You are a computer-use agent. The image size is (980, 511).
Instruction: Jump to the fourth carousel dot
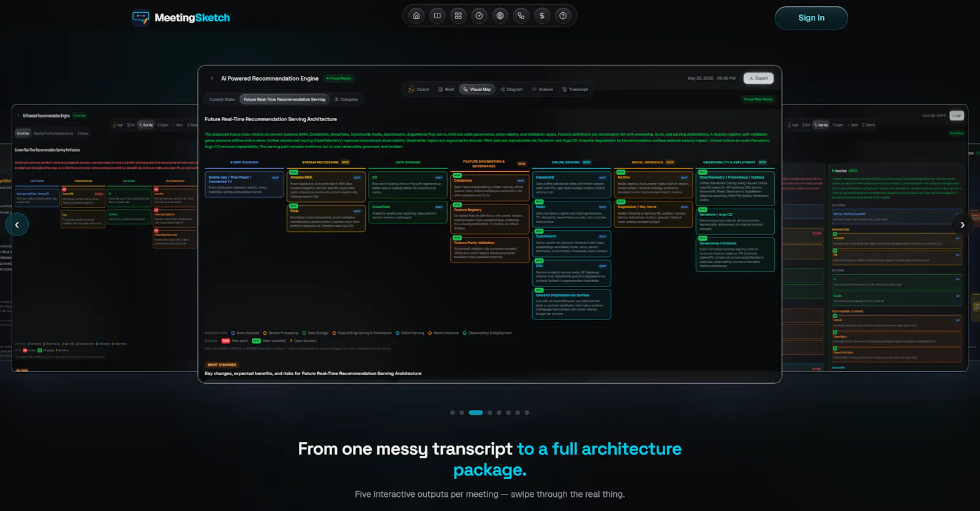489,412
